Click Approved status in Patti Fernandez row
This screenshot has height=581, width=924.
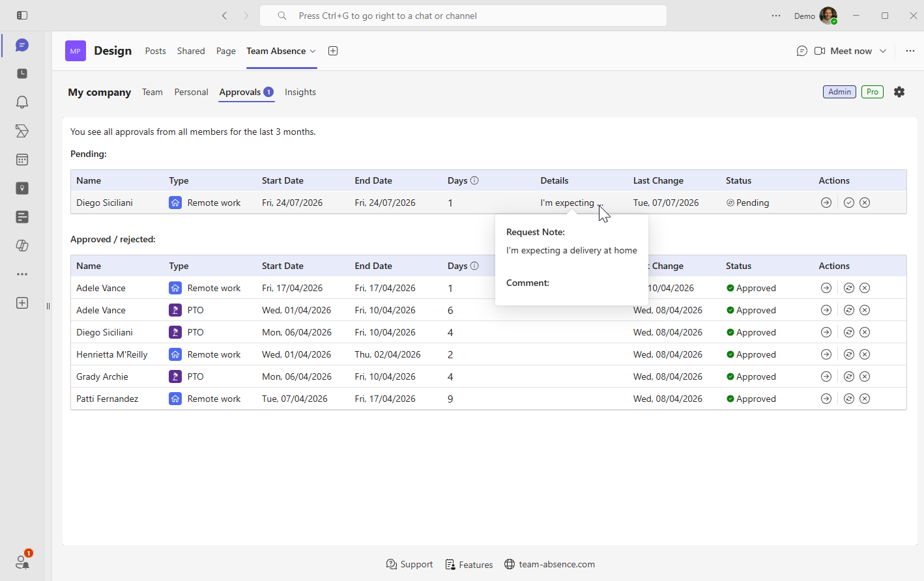point(751,399)
